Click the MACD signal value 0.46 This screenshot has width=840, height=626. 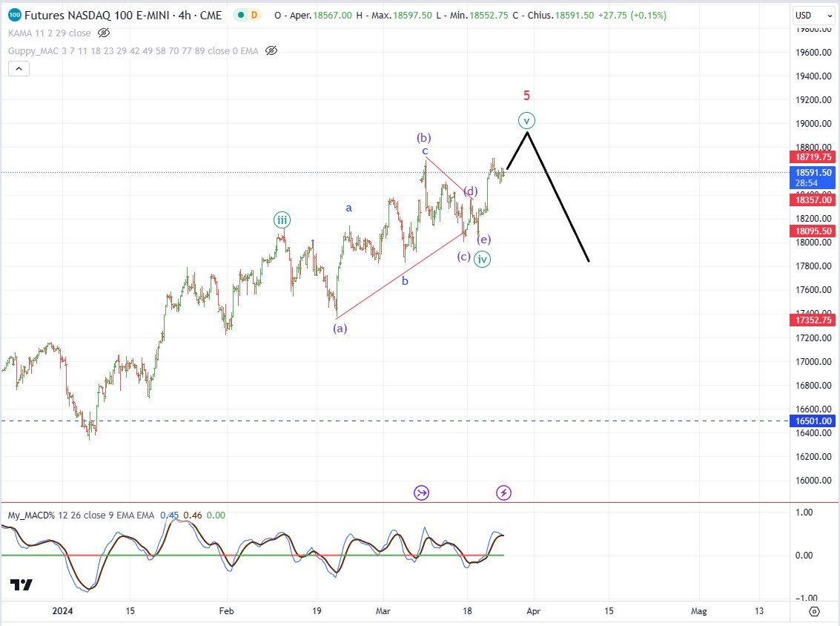pos(193,515)
